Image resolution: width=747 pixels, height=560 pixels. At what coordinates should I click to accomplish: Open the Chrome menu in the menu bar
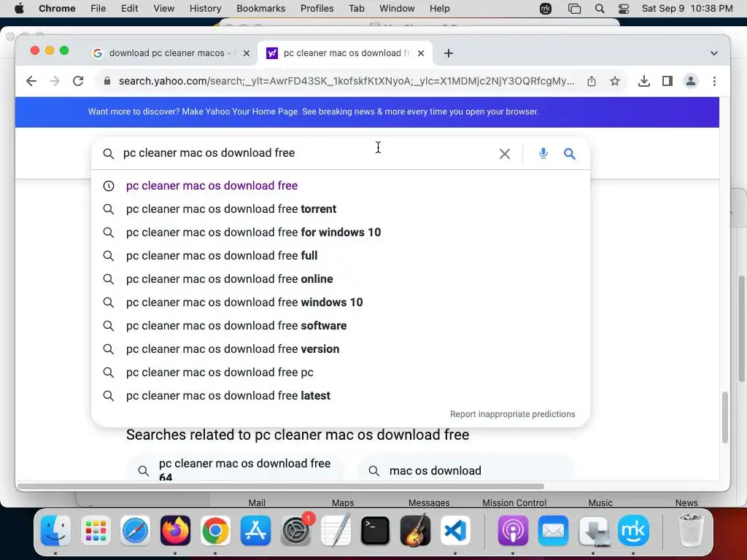57,9
